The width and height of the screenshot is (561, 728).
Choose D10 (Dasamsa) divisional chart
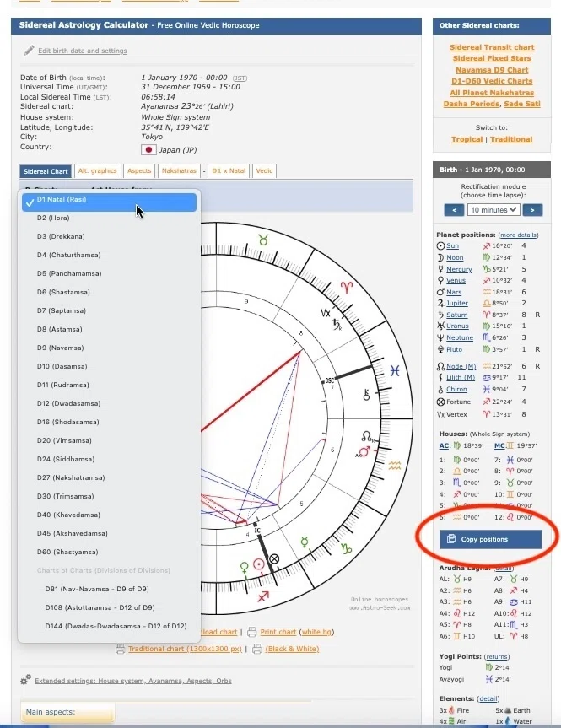click(109, 366)
